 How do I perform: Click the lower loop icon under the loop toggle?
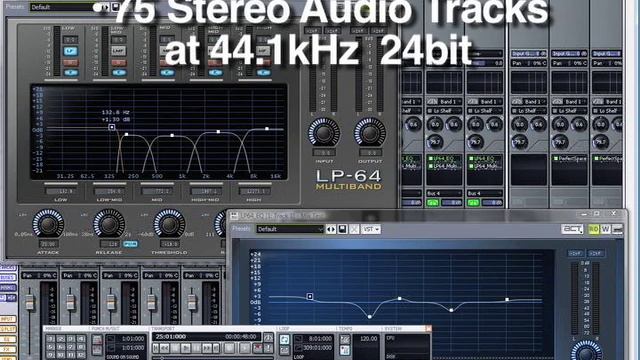click(284, 350)
